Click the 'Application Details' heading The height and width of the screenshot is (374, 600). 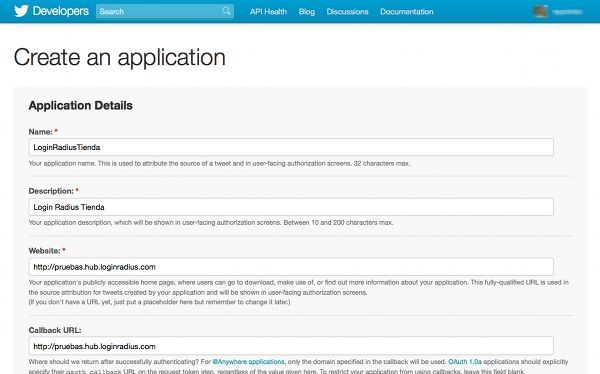[80, 105]
